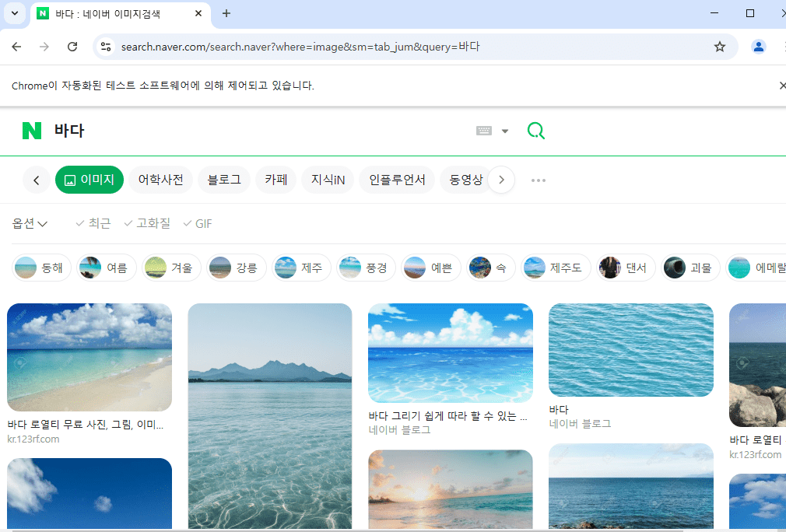
Task: Close the 바다 네이버 이미지검색 tab
Action: [x=198, y=13]
